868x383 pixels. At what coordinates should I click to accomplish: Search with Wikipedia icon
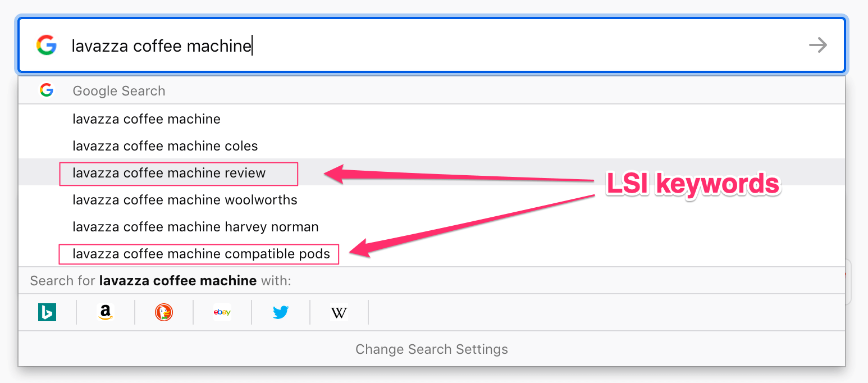click(339, 312)
